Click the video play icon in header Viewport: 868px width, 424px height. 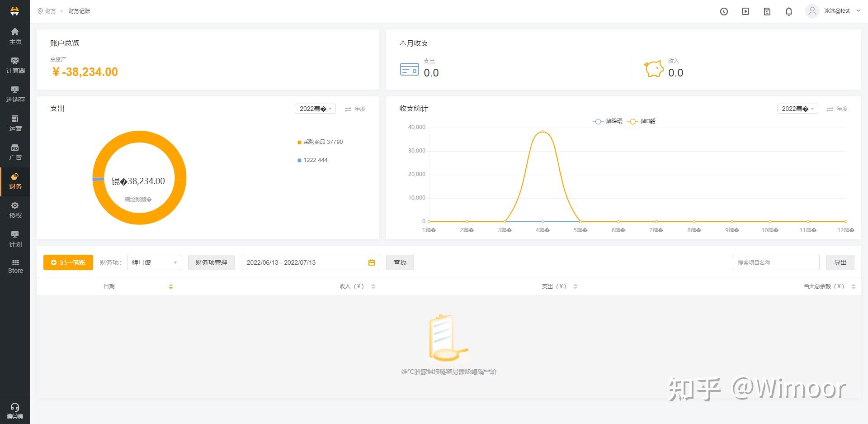pyautogui.click(x=745, y=12)
